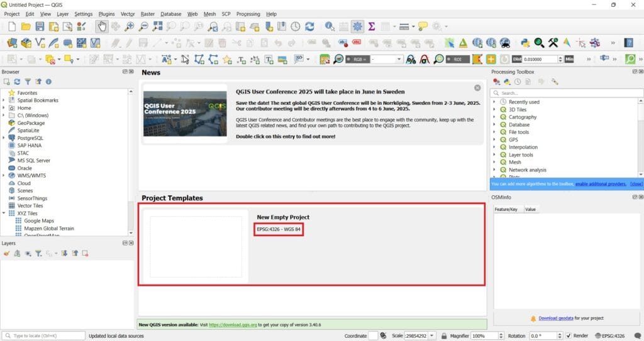Image resolution: width=644 pixels, height=341 pixels.
Task: Click the New Shapefile Layer icon
Action: point(40,43)
